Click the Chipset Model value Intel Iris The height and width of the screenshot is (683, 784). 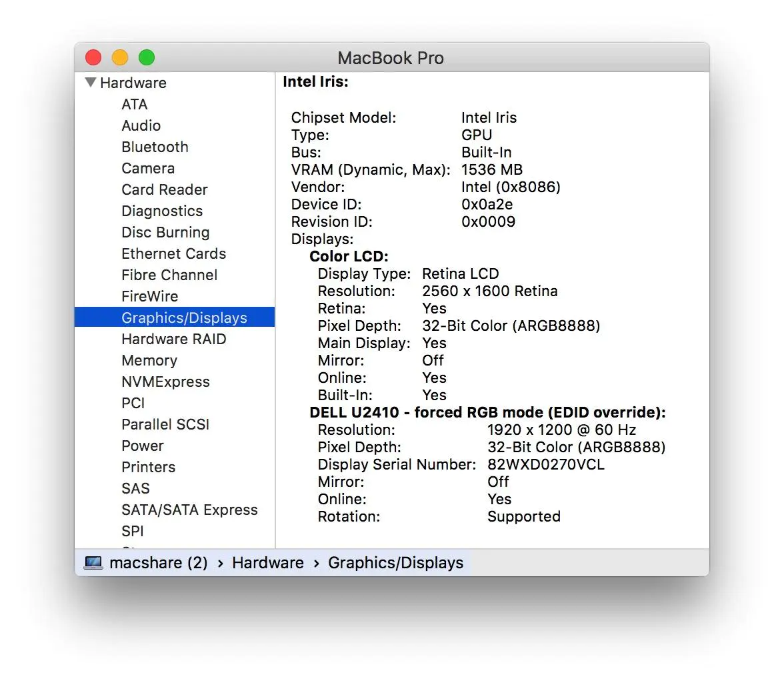pyautogui.click(x=489, y=117)
